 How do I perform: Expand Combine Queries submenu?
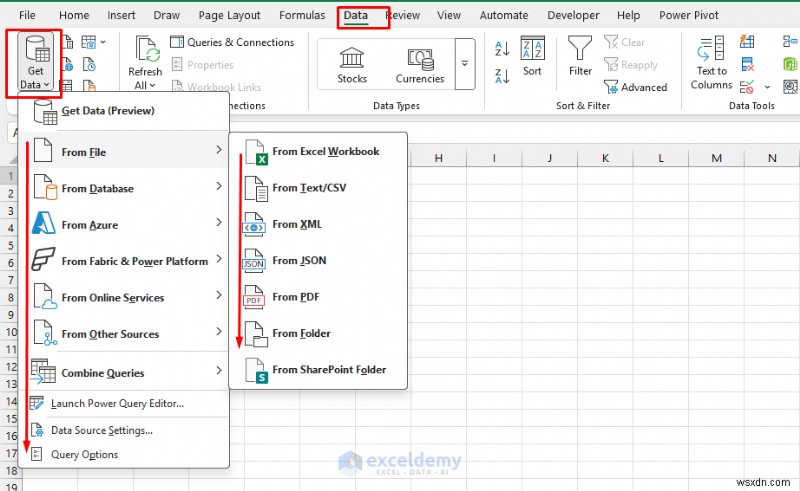click(124, 373)
